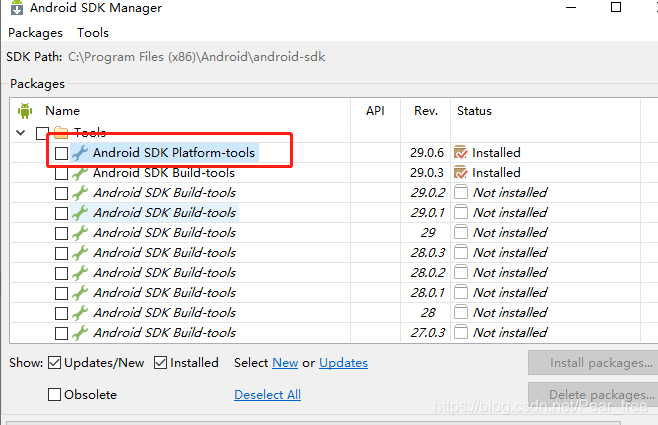Check Build-tools rev 29 checkbox
658x425 pixels.
[x=61, y=233]
